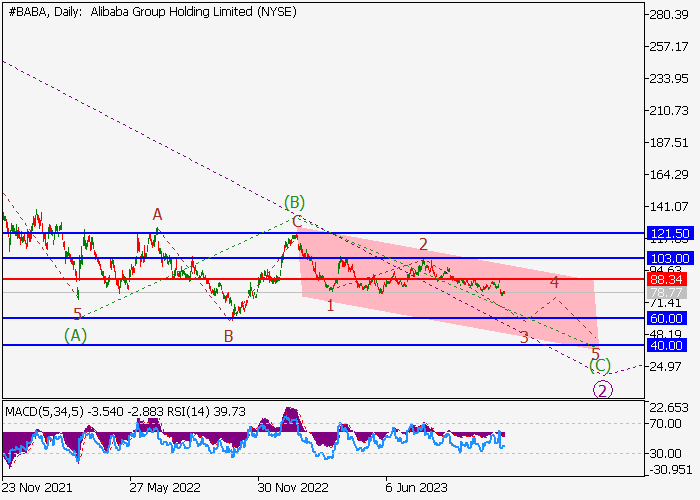Click the brown wave 4 label
This screenshot has width=700, height=500.
pyautogui.click(x=554, y=282)
